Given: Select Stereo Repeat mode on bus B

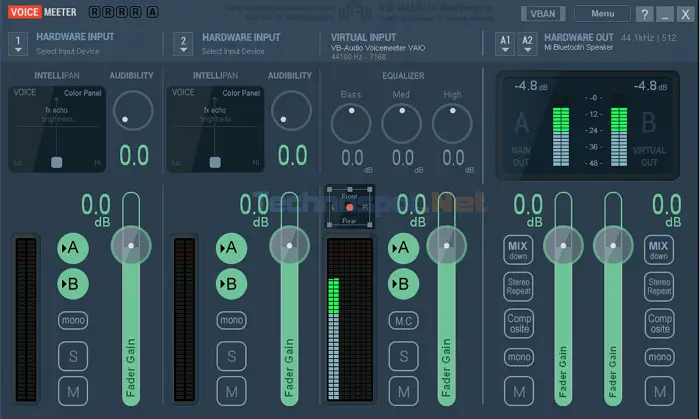Looking at the screenshot, I should coord(659,286).
